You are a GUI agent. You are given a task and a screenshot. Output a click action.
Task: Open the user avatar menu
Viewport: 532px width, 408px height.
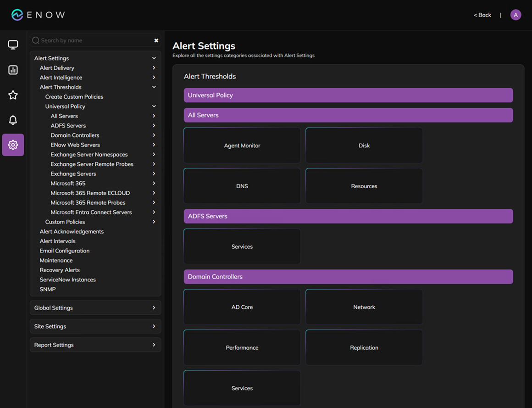(515, 15)
